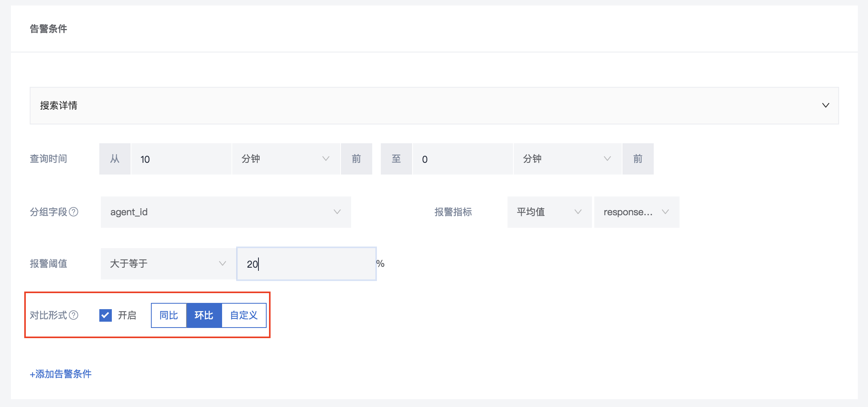This screenshot has height=407, width=868.
Task: Click the 报警阈值 label
Action: (48, 263)
